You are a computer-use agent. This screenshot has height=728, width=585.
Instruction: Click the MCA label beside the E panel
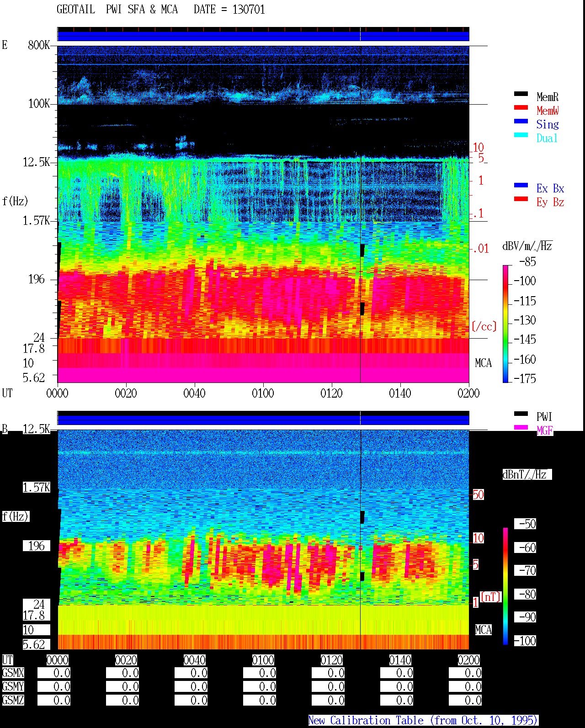coord(483,363)
